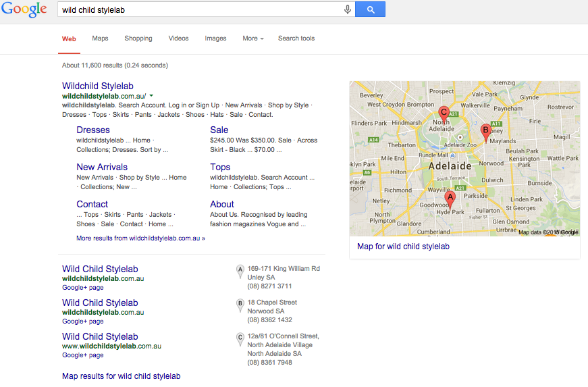Viewport: 588px width, 387px height.
Task: Open Wild Child Stylelab Norwood listing
Action: coord(100,303)
